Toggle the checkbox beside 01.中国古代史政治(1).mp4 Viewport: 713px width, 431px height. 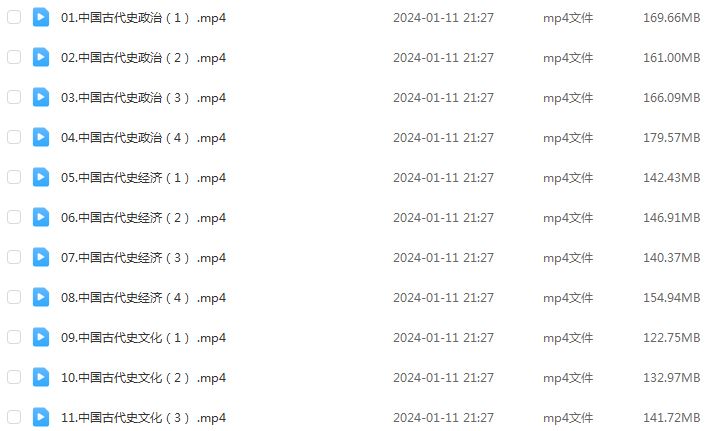tap(14, 17)
